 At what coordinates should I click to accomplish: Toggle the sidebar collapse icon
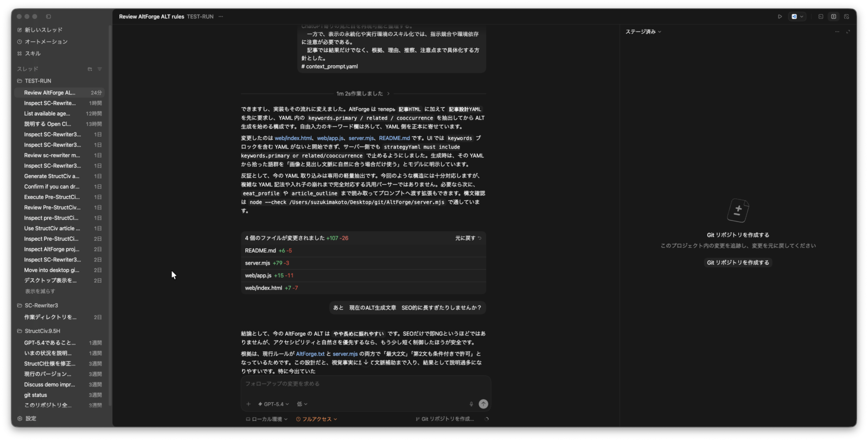(48, 17)
